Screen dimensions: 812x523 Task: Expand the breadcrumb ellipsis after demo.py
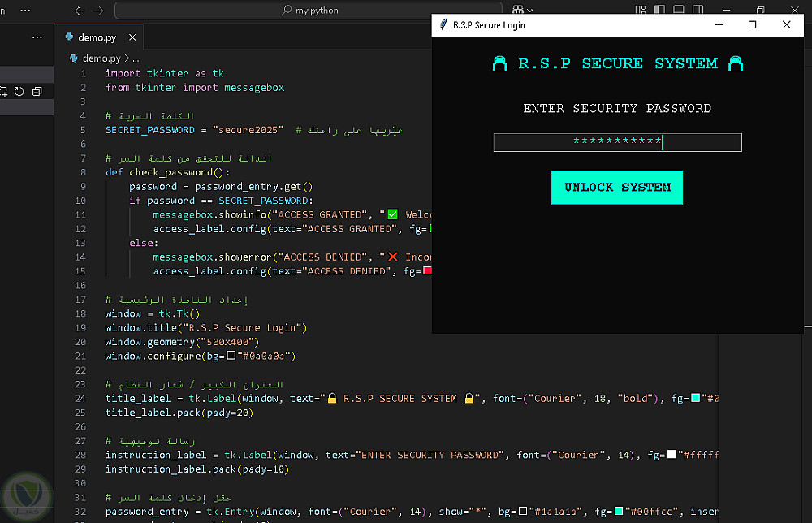136,58
